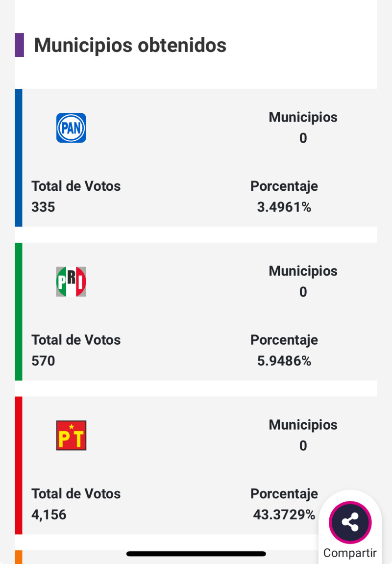392x564 pixels.
Task: Click the Municipios count in PRI card
Action: [x=303, y=292]
